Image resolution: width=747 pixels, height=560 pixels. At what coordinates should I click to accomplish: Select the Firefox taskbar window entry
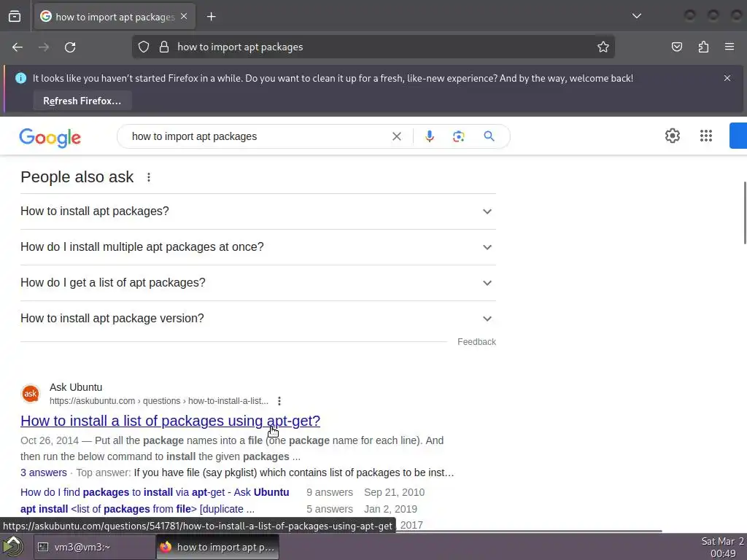(217, 547)
